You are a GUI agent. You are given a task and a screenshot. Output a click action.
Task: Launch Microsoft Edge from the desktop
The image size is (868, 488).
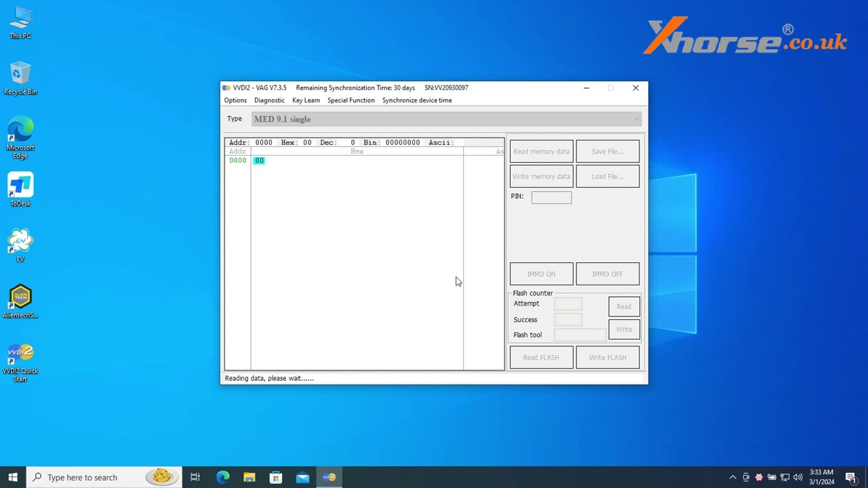[20, 138]
